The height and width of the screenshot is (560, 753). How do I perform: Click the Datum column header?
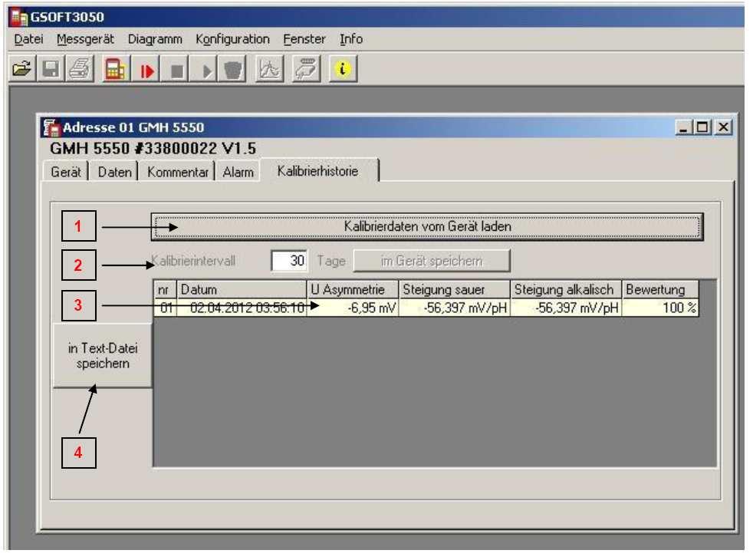coord(242,290)
